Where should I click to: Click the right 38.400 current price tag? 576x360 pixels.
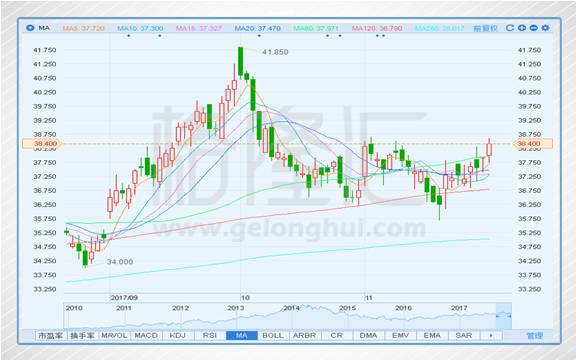click(x=532, y=144)
